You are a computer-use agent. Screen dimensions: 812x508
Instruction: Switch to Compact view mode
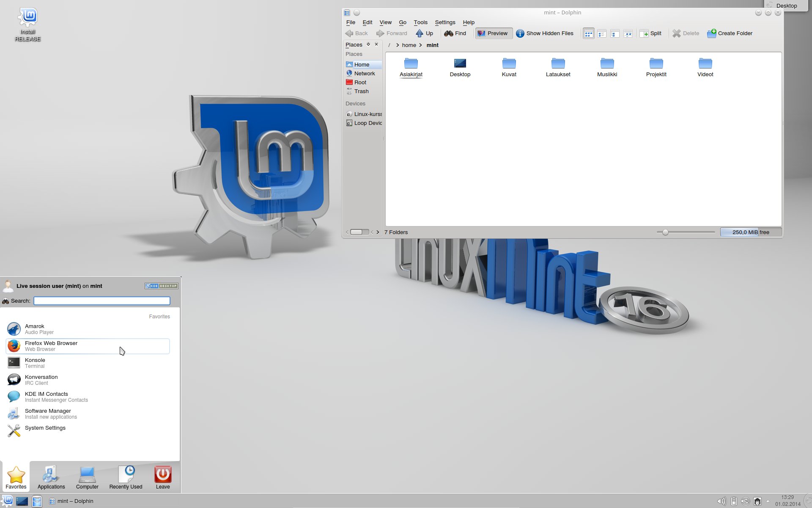click(x=602, y=33)
